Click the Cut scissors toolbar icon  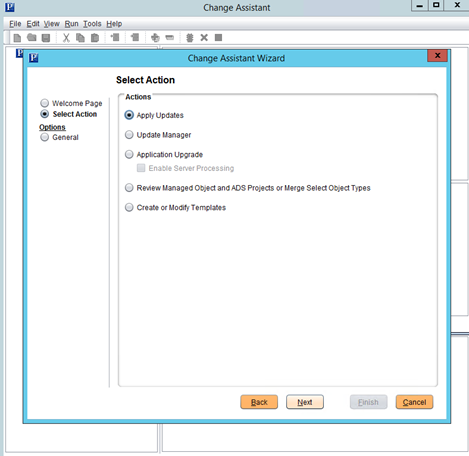(x=66, y=38)
